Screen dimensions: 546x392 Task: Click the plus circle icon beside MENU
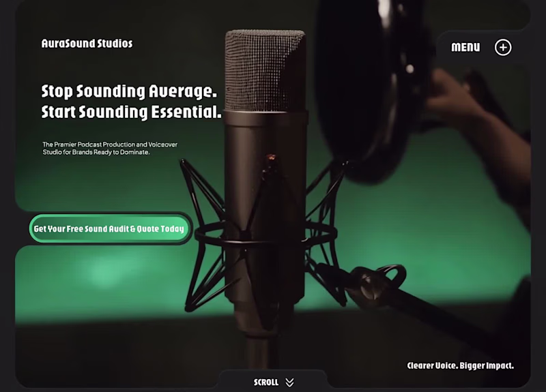tap(503, 47)
